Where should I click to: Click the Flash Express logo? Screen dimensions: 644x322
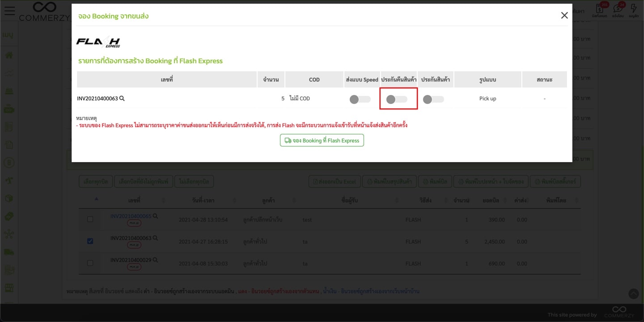pyautogui.click(x=98, y=42)
